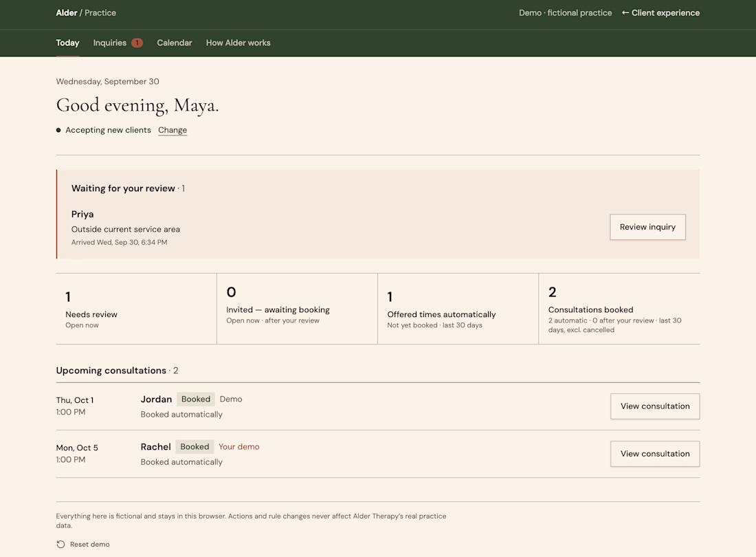Click the name Priya in the review panel

click(x=82, y=214)
